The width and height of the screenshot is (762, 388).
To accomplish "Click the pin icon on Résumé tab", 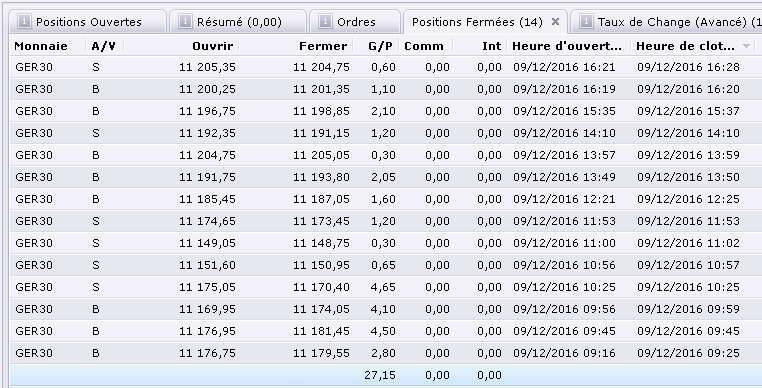I will 185,21.
